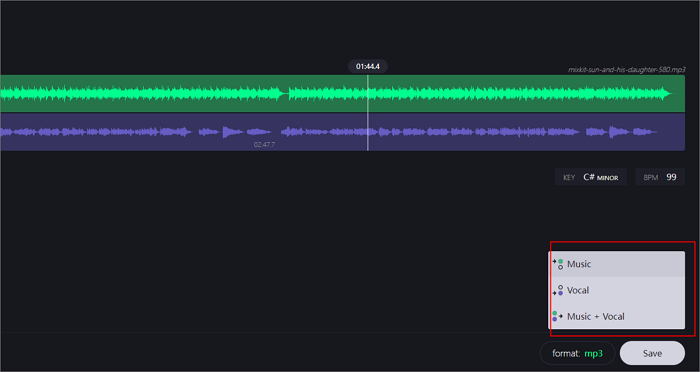The width and height of the screenshot is (700, 372).
Task: Click the Save button
Action: [x=652, y=353]
